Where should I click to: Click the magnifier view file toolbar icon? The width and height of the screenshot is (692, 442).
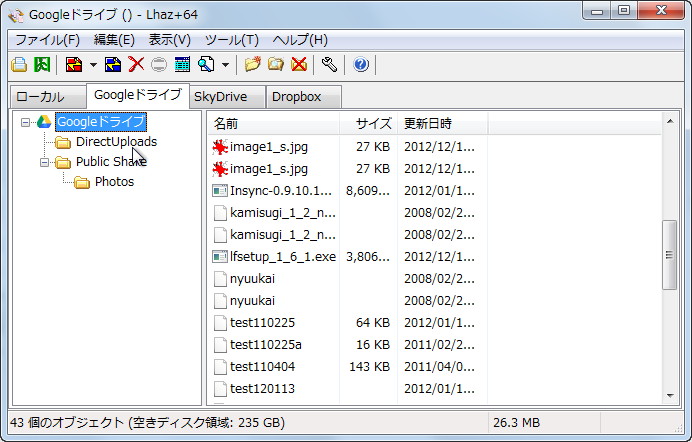point(206,64)
